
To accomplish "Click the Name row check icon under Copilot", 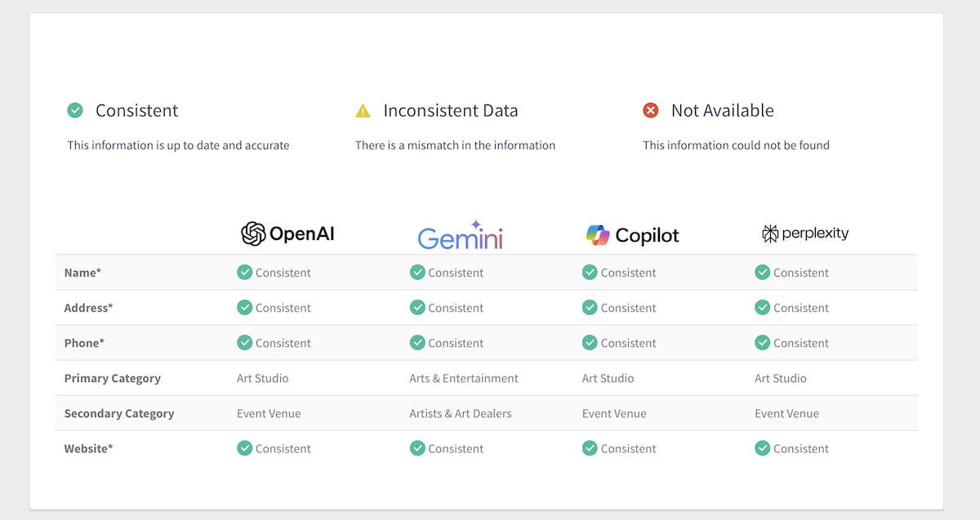I will pyautogui.click(x=590, y=272).
